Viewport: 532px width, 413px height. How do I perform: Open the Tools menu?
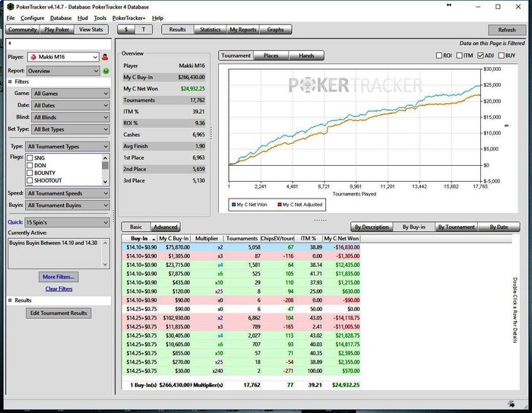[x=100, y=18]
